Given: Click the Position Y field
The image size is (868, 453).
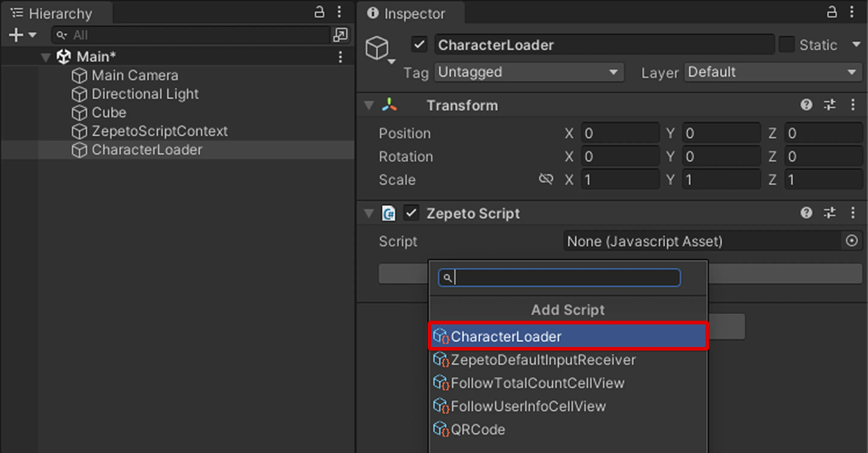Looking at the screenshot, I should pos(722,133).
